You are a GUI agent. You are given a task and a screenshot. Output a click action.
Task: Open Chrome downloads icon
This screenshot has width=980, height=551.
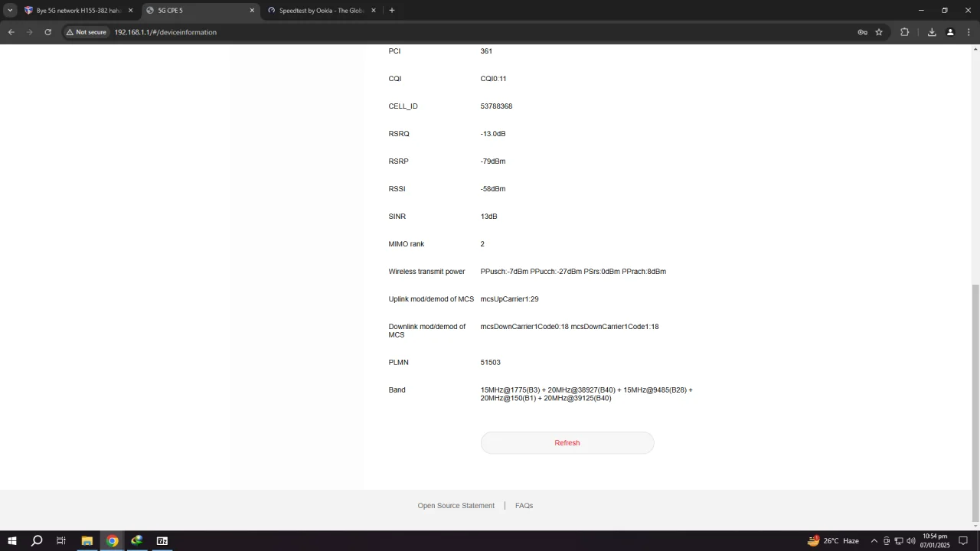click(x=932, y=32)
